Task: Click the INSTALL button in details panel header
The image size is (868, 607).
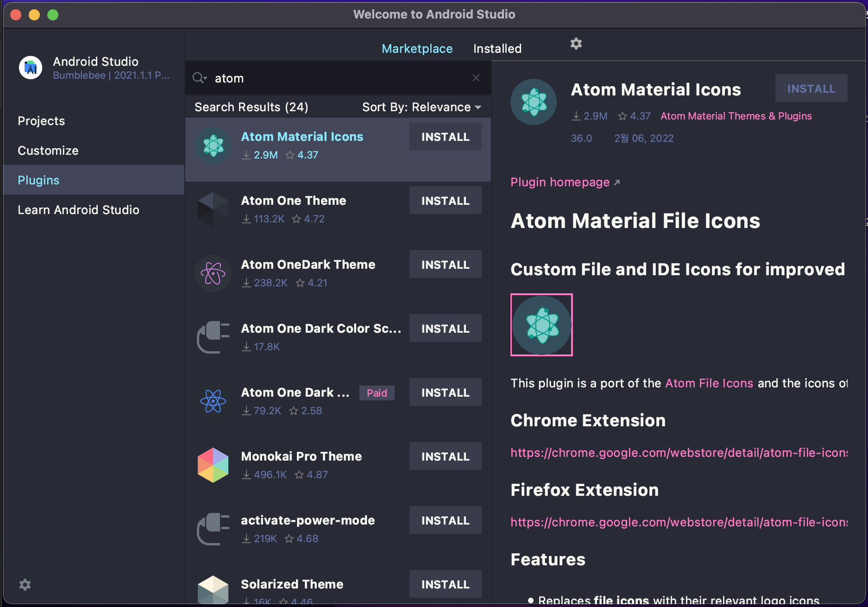Action: click(811, 89)
